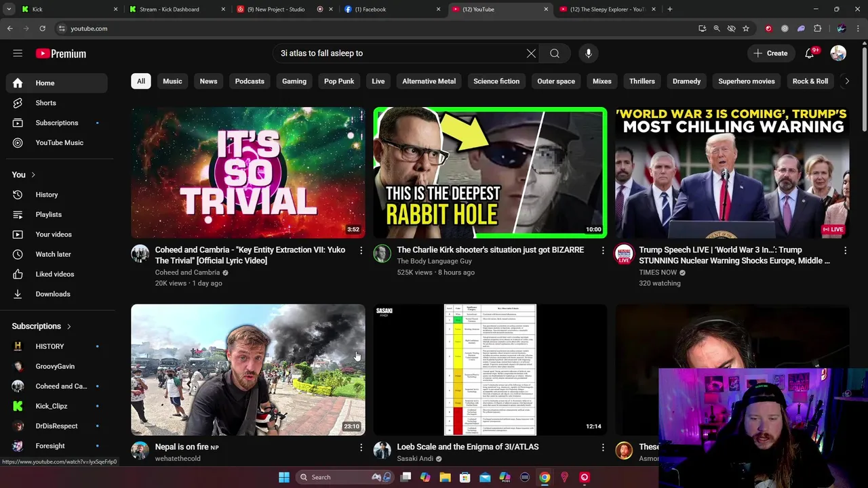The width and height of the screenshot is (868, 488).
Task: Click the YouTube Premium logo
Action: [61, 54]
